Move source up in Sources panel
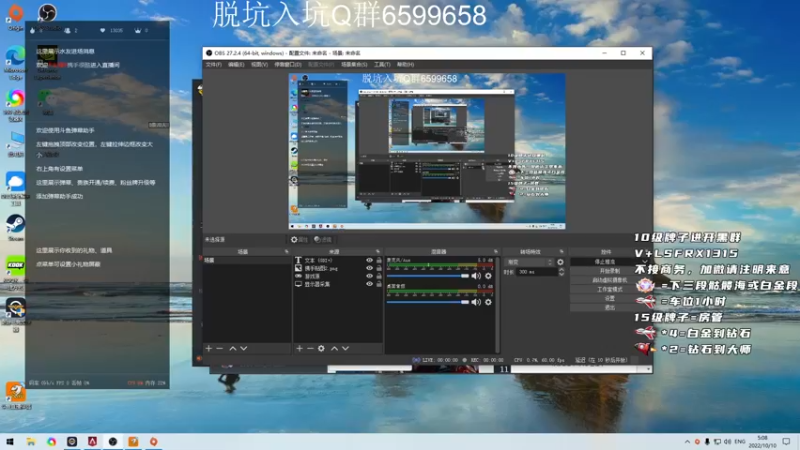Image resolution: width=800 pixels, height=450 pixels. [335, 348]
